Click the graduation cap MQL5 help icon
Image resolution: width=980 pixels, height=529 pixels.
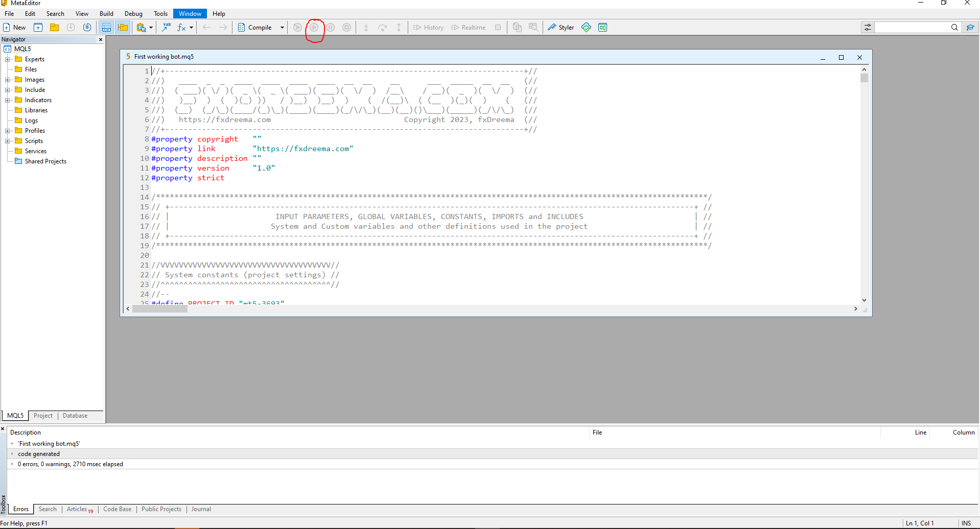970,28
